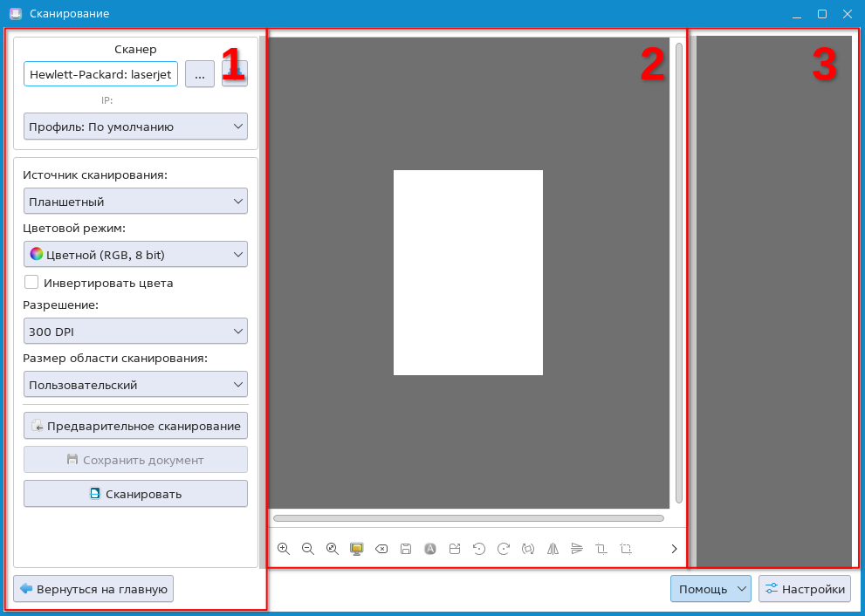This screenshot has height=616, width=865.
Task: Open the 'Цветной (RGB, 8 bit)' color mode dropdown
Action: coord(135,255)
